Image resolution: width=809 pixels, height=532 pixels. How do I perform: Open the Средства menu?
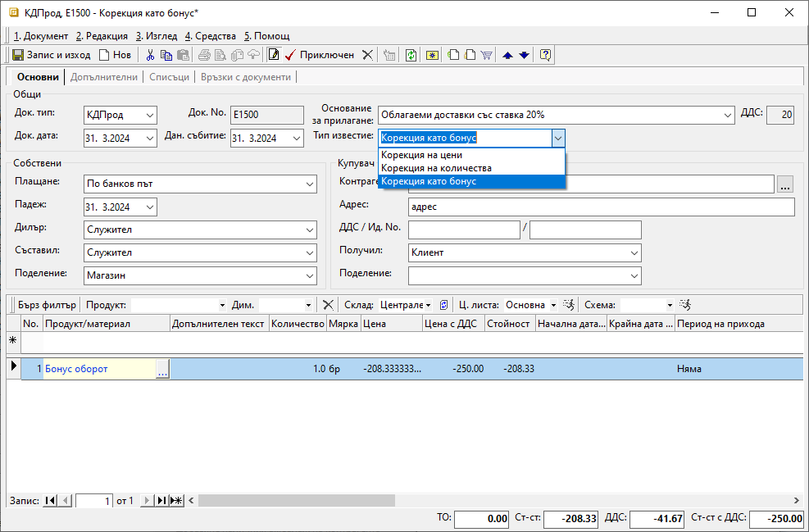(210, 36)
